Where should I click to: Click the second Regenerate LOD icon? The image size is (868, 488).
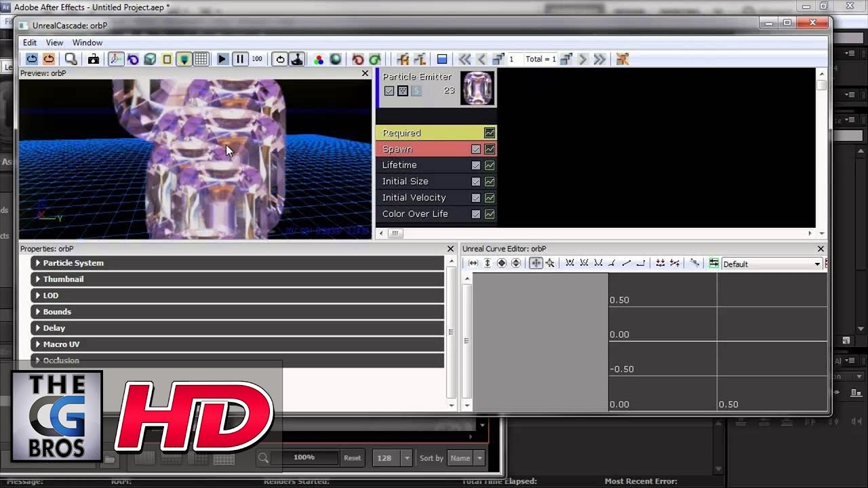[420, 60]
